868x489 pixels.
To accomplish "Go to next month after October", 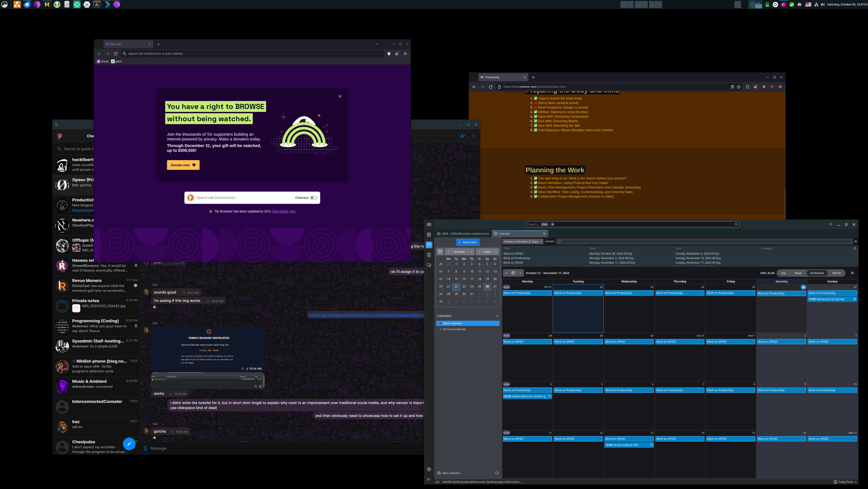I will pos(471,252).
